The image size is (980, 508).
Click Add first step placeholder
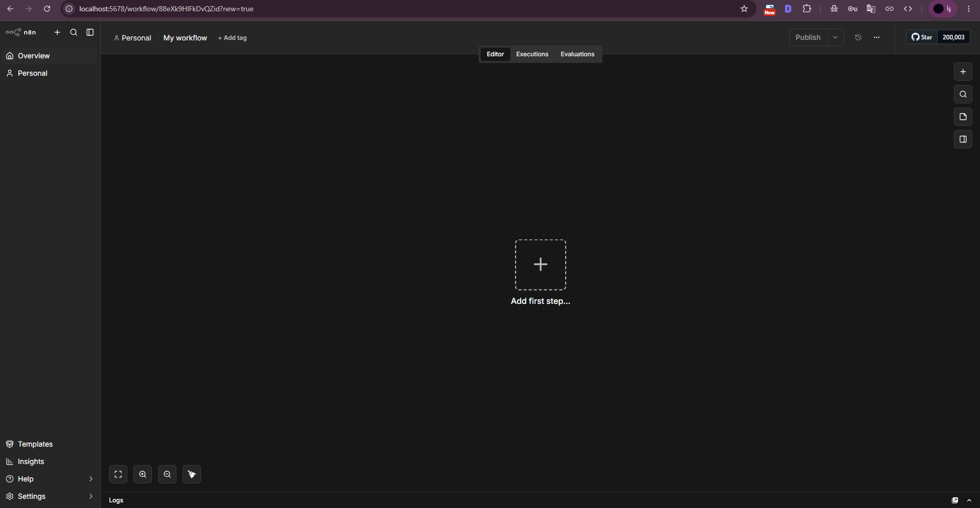click(x=541, y=264)
